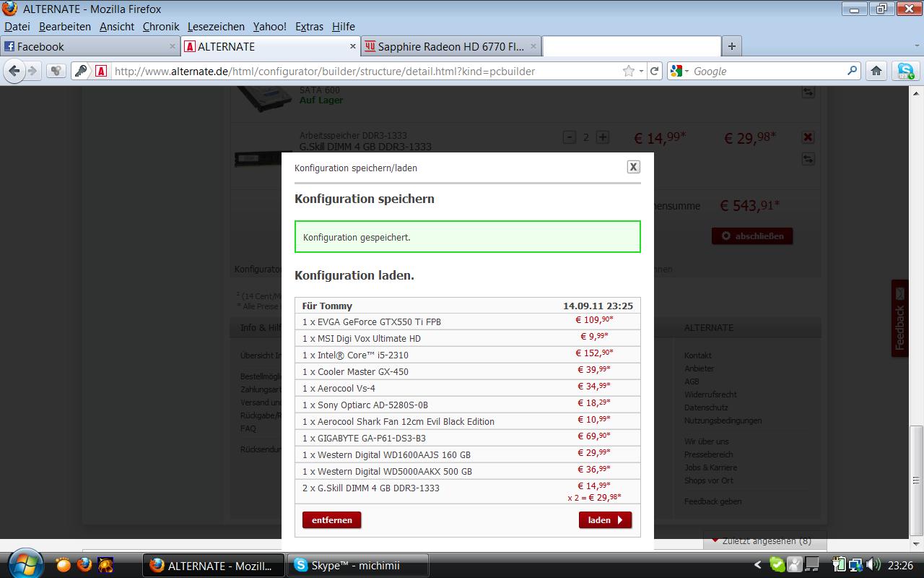Viewport: 924px width, 578px height.
Task: Close the Facebook browser tab
Action: click(173, 46)
